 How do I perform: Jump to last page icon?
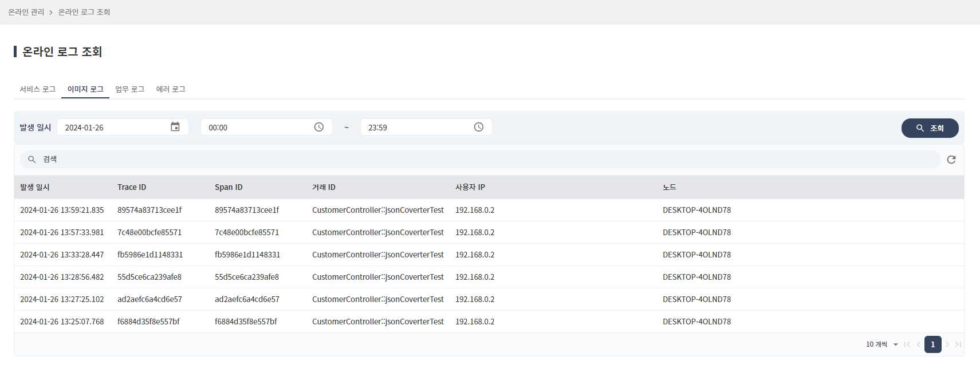tap(958, 344)
